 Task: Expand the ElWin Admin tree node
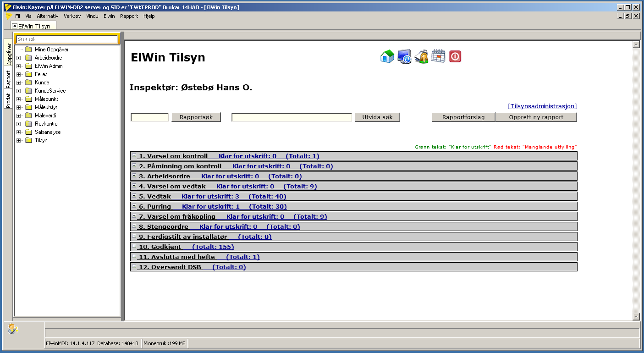click(19, 66)
